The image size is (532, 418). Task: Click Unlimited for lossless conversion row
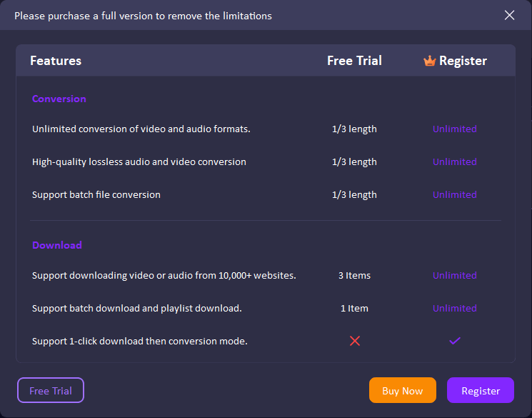(454, 162)
